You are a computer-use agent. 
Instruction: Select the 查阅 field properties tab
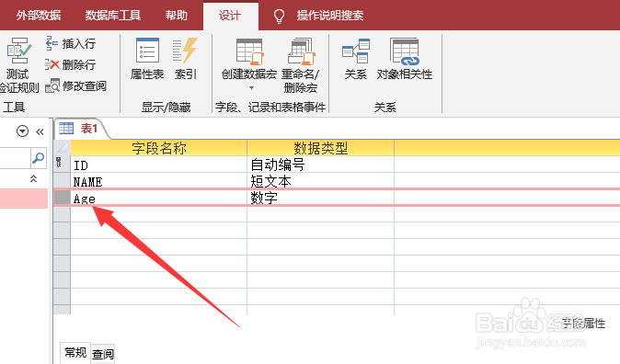[103, 354]
